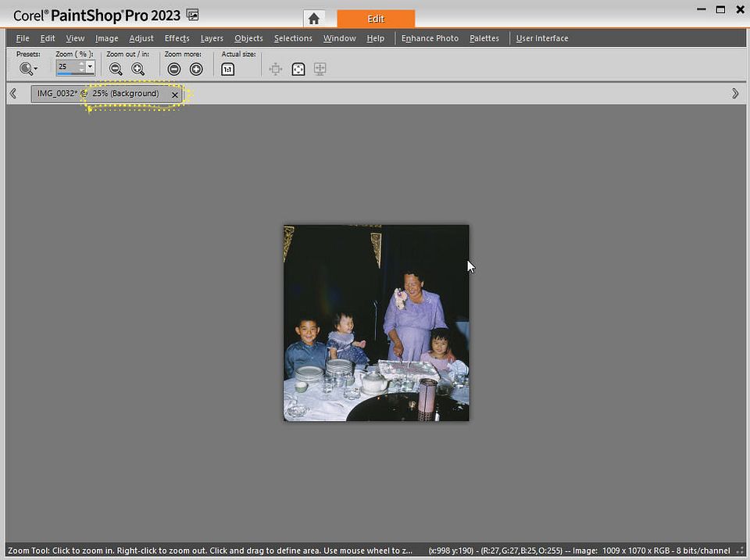Click the right chevron on the tab bar
The width and height of the screenshot is (750, 560).
pos(734,93)
